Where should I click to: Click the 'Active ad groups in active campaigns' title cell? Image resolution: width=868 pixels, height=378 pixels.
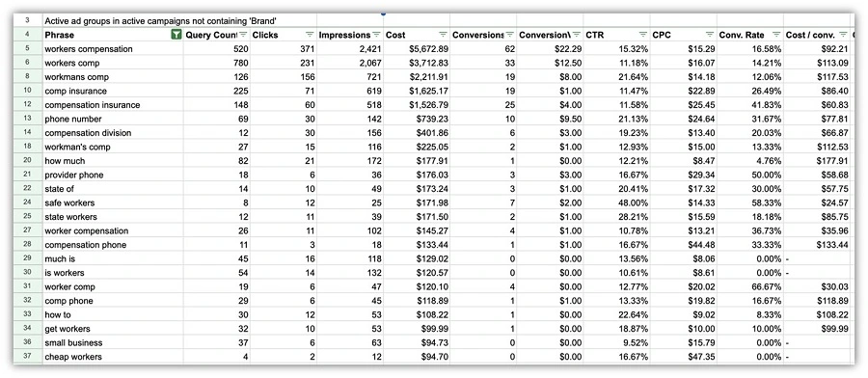[x=160, y=21]
